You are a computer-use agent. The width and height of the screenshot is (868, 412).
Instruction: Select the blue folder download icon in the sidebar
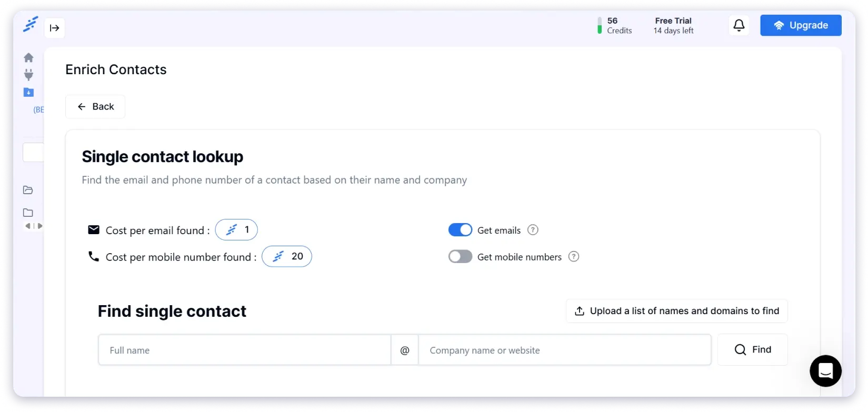(x=29, y=93)
